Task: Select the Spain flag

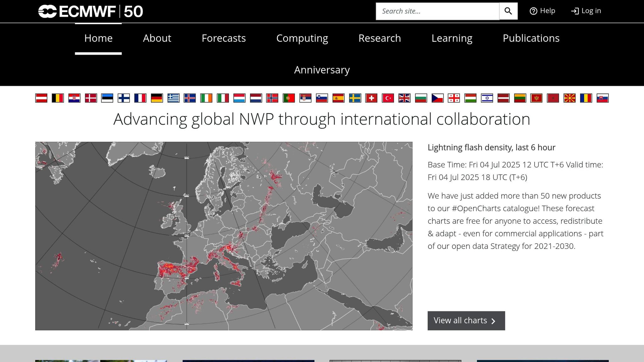Action: pyautogui.click(x=338, y=98)
